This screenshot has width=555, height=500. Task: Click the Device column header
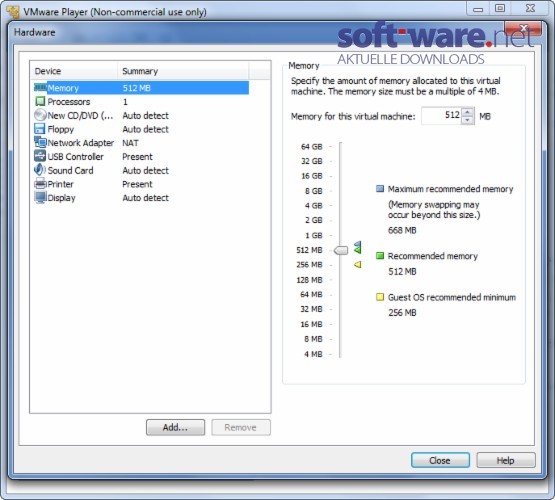point(74,71)
